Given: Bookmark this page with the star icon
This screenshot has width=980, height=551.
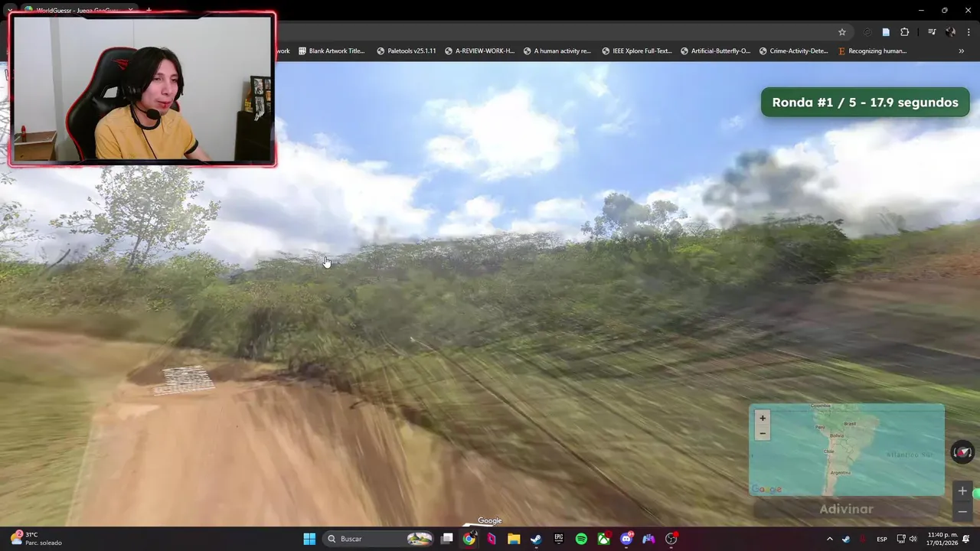Looking at the screenshot, I should tap(842, 32).
